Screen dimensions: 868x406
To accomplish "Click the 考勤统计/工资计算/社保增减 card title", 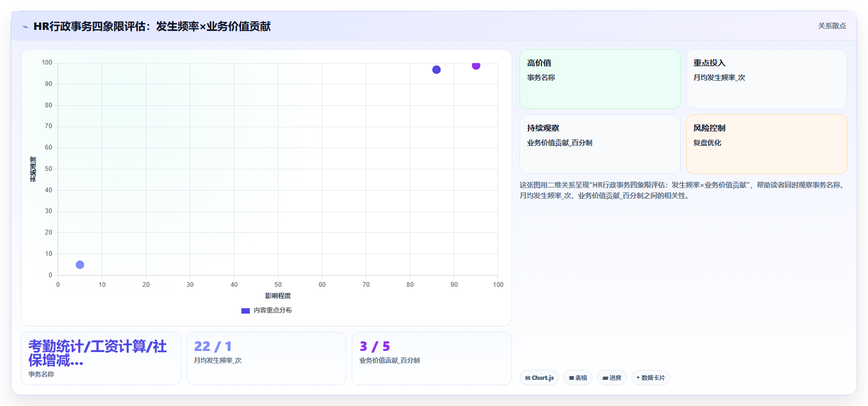I will pyautogui.click(x=98, y=354).
